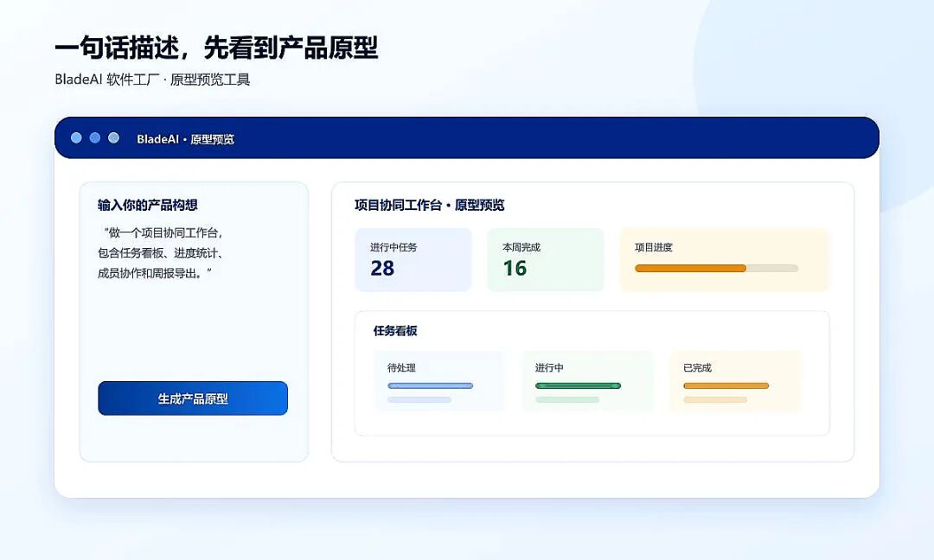Screen dimensions: 934x560
Task: Click the BladeAI 软件工厂 · 原型预览工具 subtitle
Action: pyautogui.click(x=152, y=80)
